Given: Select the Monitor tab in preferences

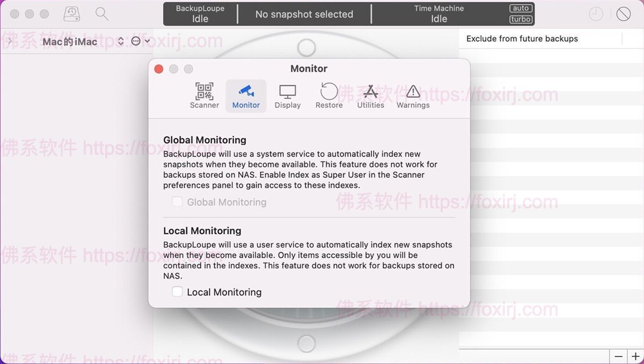Looking at the screenshot, I should click(246, 96).
